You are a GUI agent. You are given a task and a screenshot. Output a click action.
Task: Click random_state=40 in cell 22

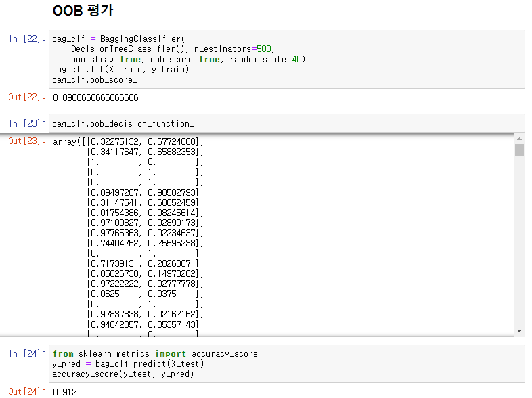click(x=267, y=60)
